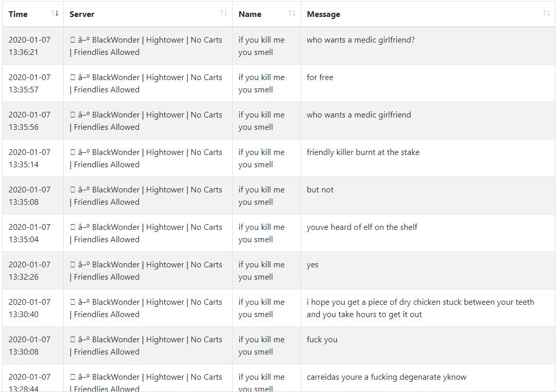The image size is (556, 392).
Task: Click timestamp 2020-01-07 13:35:57
Action: 29,83
